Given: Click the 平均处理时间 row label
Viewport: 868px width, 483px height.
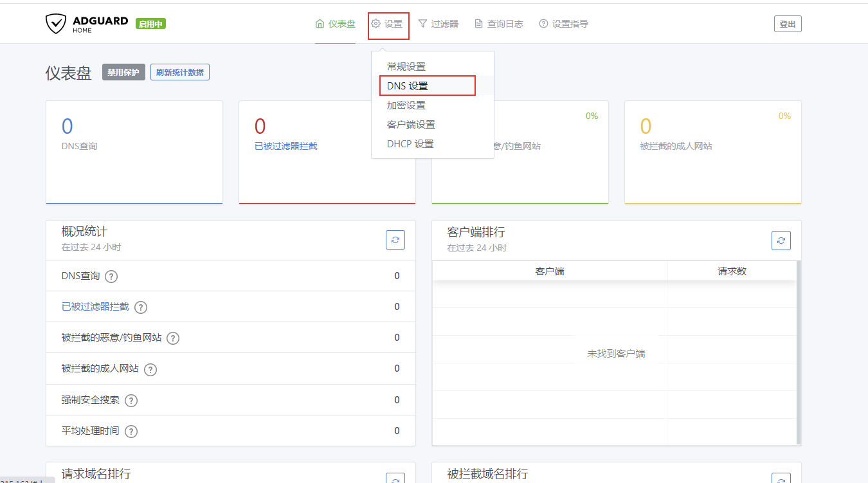Looking at the screenshot, I should click(x=91, y=430).
